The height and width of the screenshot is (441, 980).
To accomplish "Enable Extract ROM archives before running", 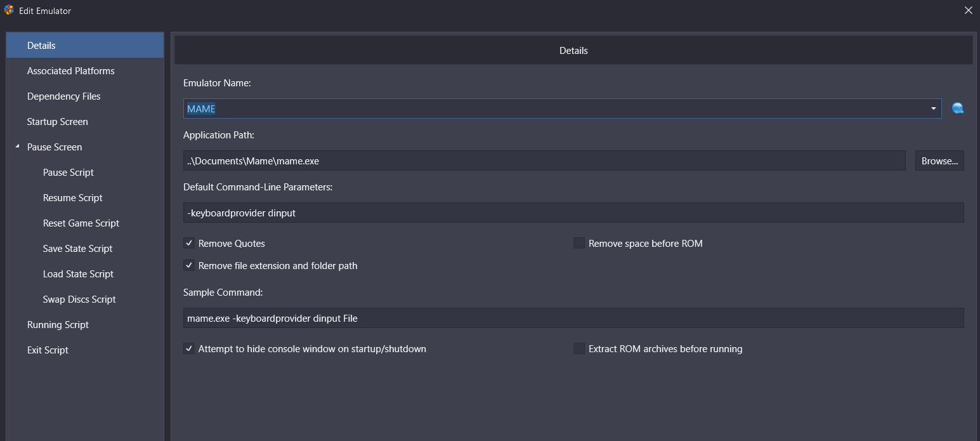I will coord(579,348).
